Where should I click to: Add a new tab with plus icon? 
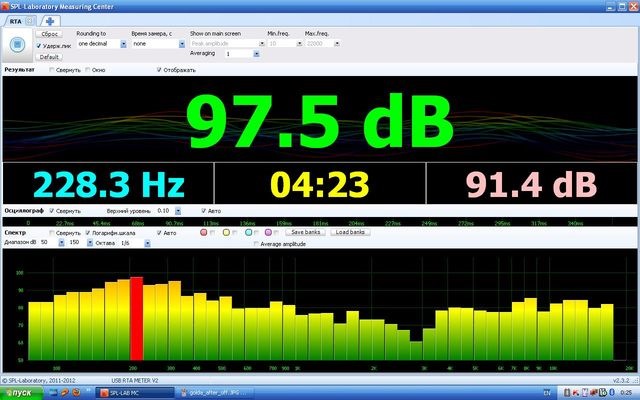50,21
